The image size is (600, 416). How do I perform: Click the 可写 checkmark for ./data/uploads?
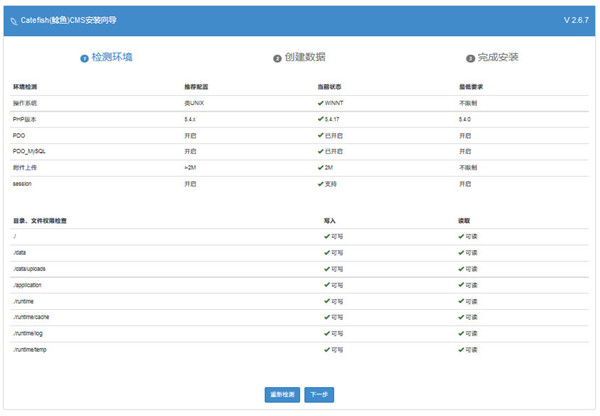326,269
